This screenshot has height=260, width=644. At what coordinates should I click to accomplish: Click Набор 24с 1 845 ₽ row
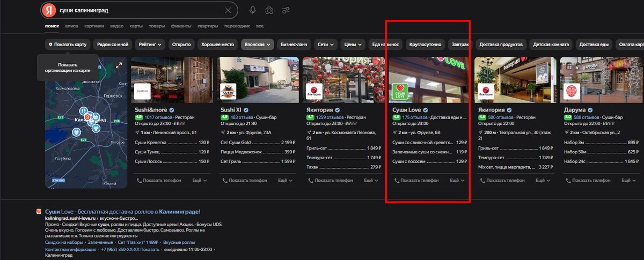coord(602,161)
